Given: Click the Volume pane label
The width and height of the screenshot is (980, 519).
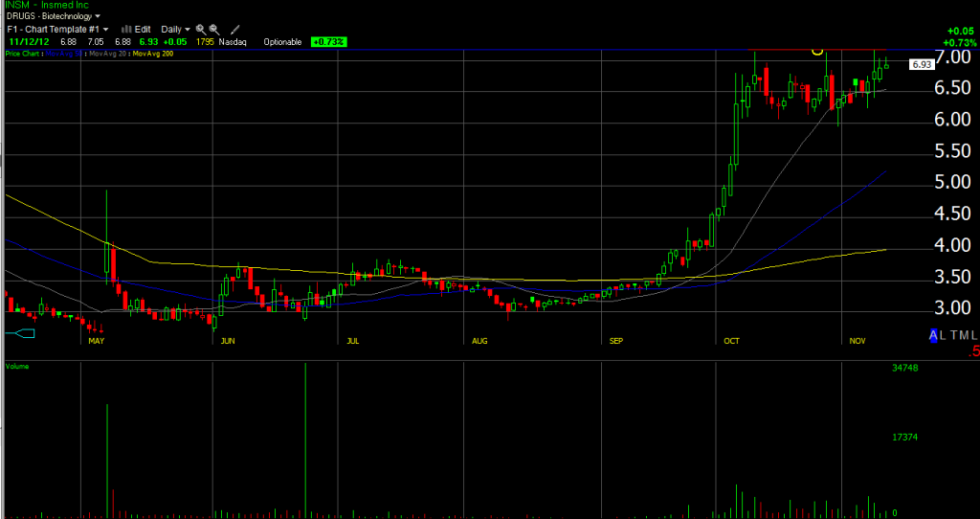Looking at the screenshot, I should click(x=17, y=366).
